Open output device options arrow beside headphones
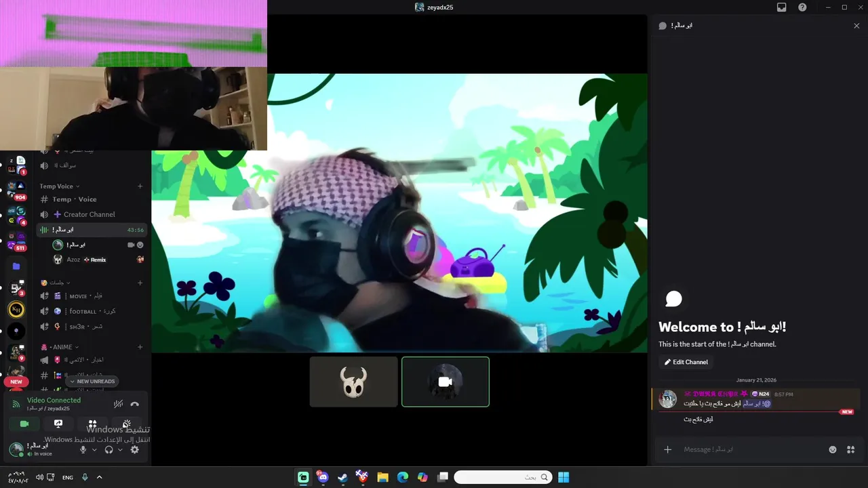Screen dimensions: 868x488 coord(120,449)
